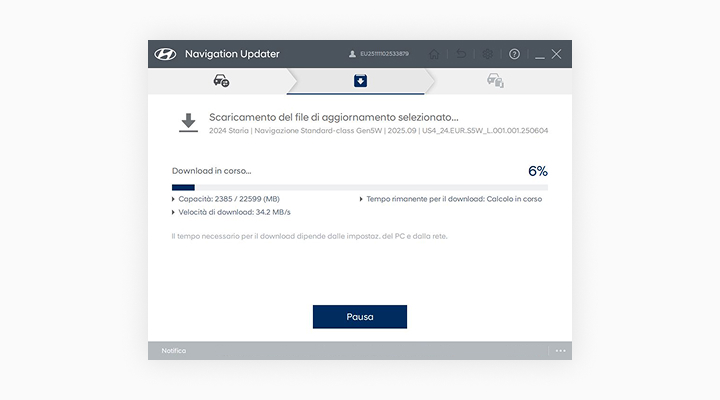Viewport: 720px width, 400px height.
Task: Expand the three-dots menu in status bar
Action: pos(560,351)
